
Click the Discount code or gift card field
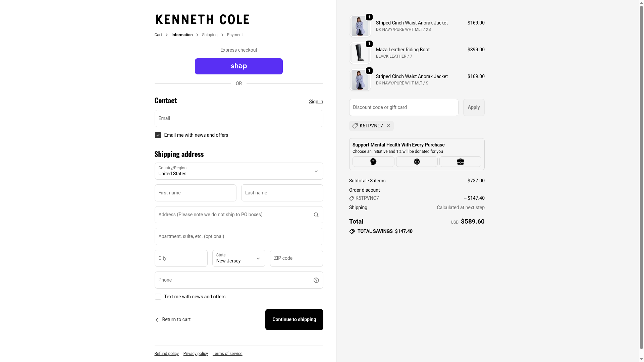[x=404, y=107]
